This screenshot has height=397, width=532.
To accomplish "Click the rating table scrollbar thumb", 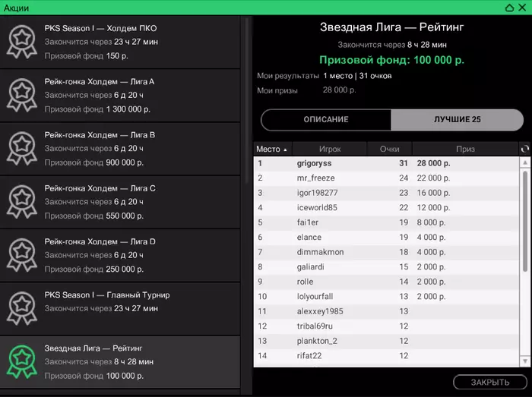I will (525, 221).
